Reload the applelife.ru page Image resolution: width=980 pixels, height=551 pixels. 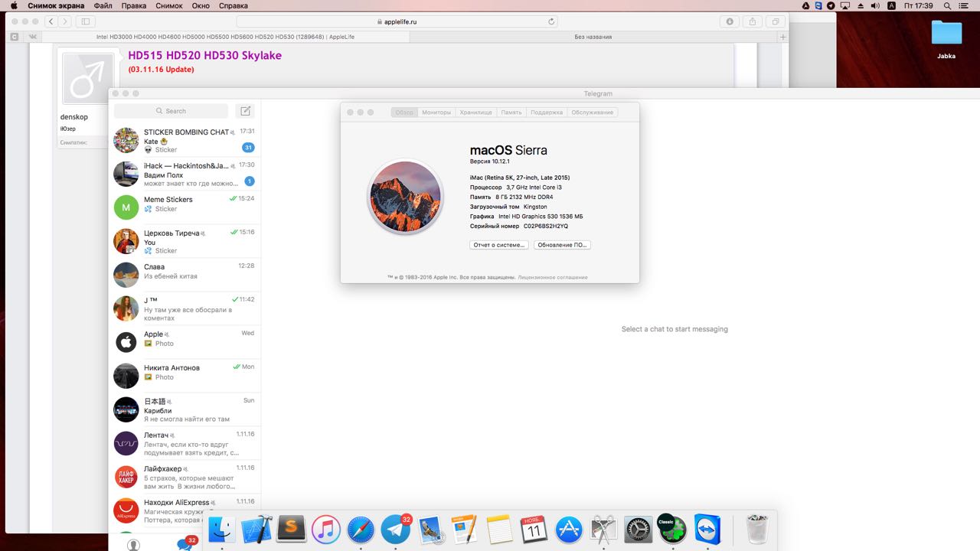click(x=552, y=21)
